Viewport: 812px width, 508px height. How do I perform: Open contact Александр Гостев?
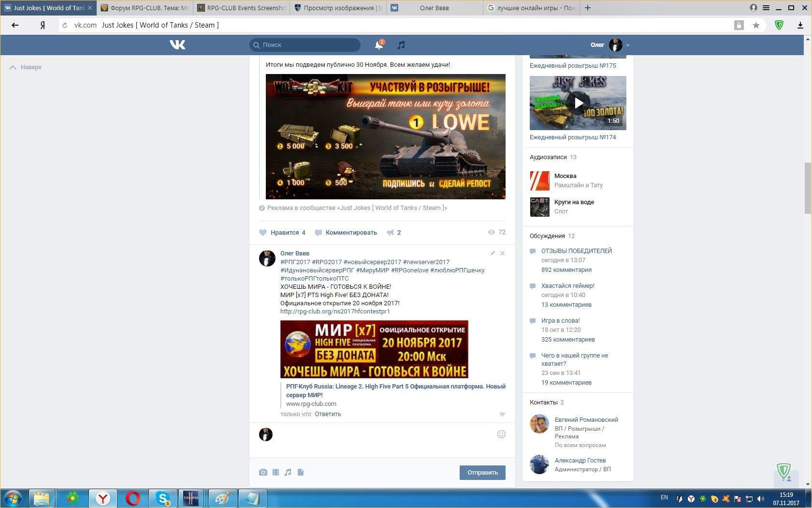580,461
